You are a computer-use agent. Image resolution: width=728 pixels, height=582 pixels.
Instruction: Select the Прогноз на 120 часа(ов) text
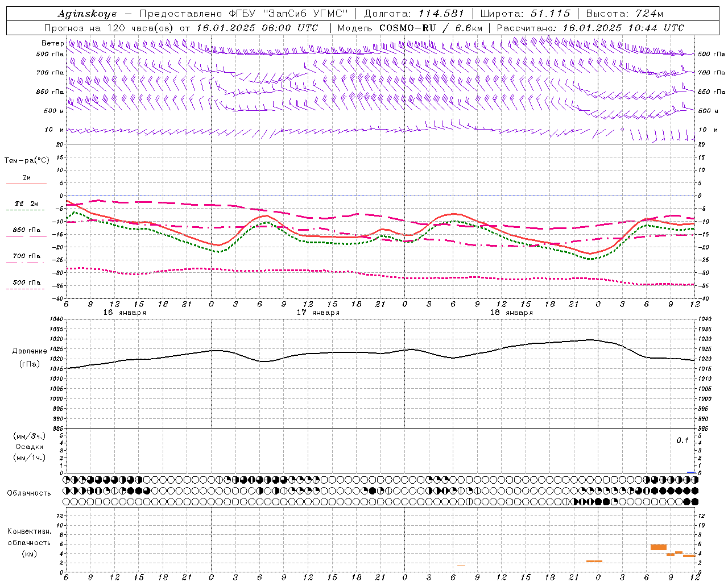pyautogui.click(x=110, y=28)
